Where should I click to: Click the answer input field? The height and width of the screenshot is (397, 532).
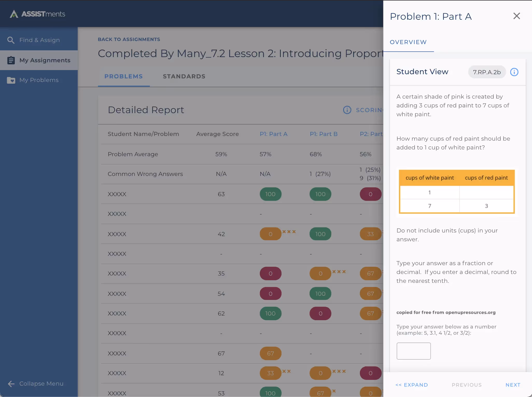click(x=414, y=351)
